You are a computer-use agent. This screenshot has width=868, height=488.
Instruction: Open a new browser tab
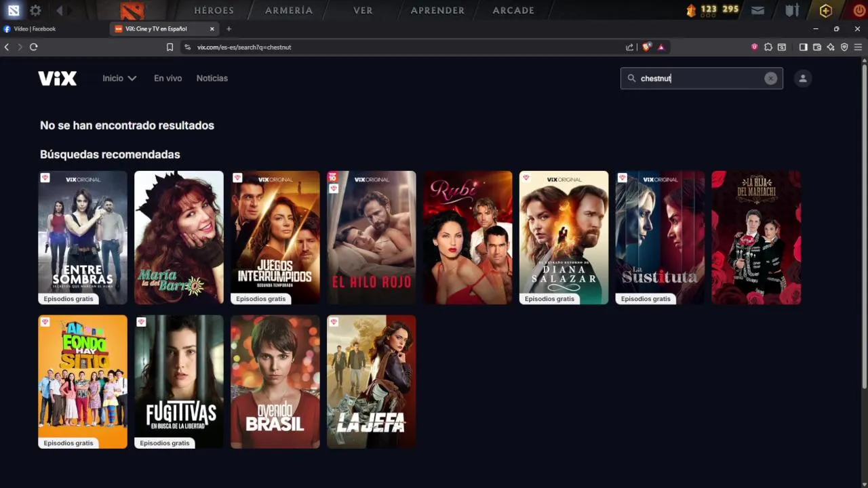(x=229, y=29)
